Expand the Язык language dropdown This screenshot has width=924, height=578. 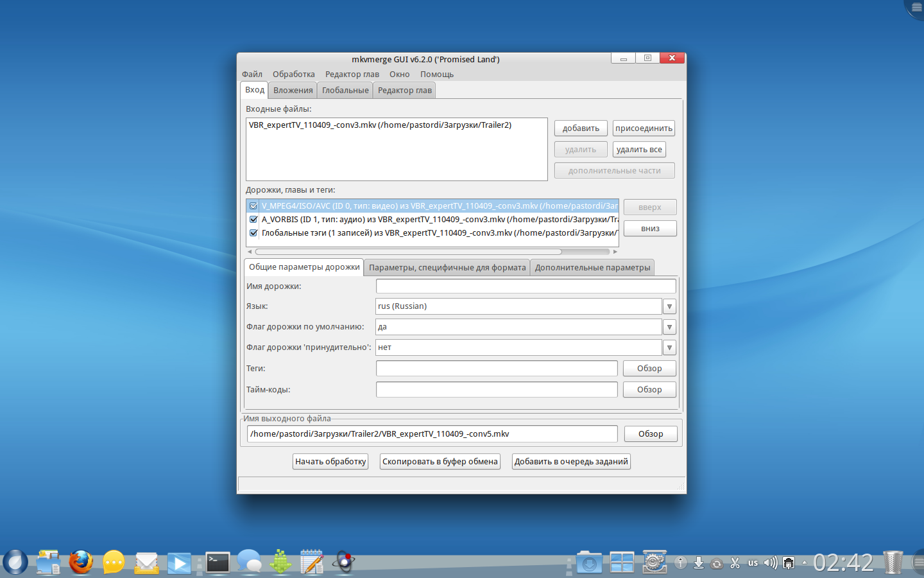point(669,307)
